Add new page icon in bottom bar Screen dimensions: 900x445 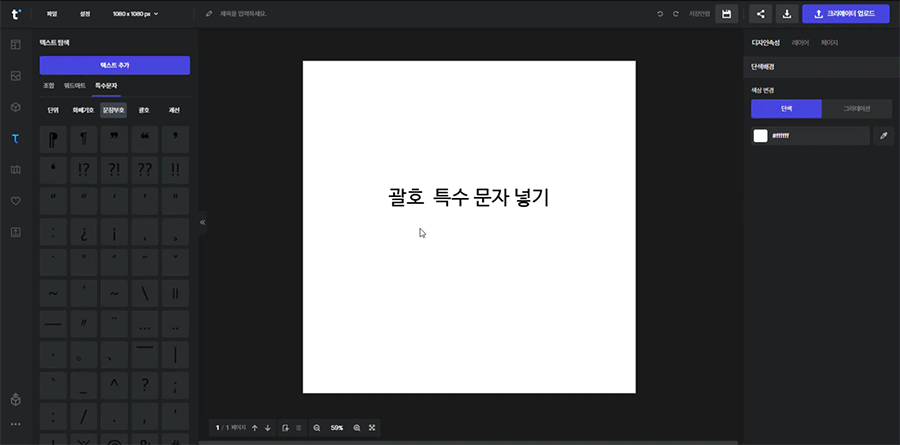(x=285, y=428)
